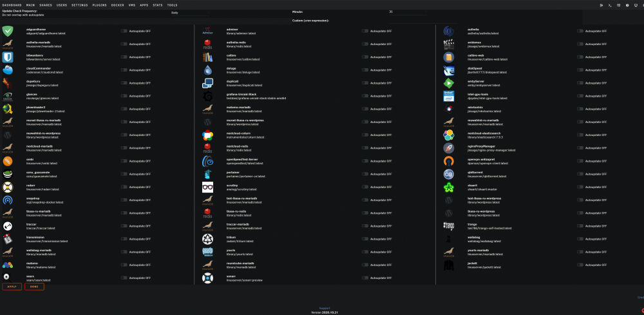Click the sonarr container icon

point(207,278)
